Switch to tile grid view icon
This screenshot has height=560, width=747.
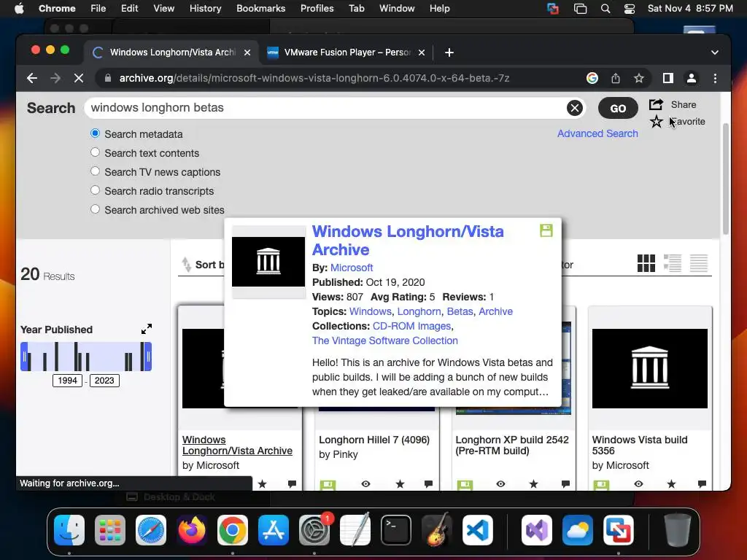coord(646,263)
